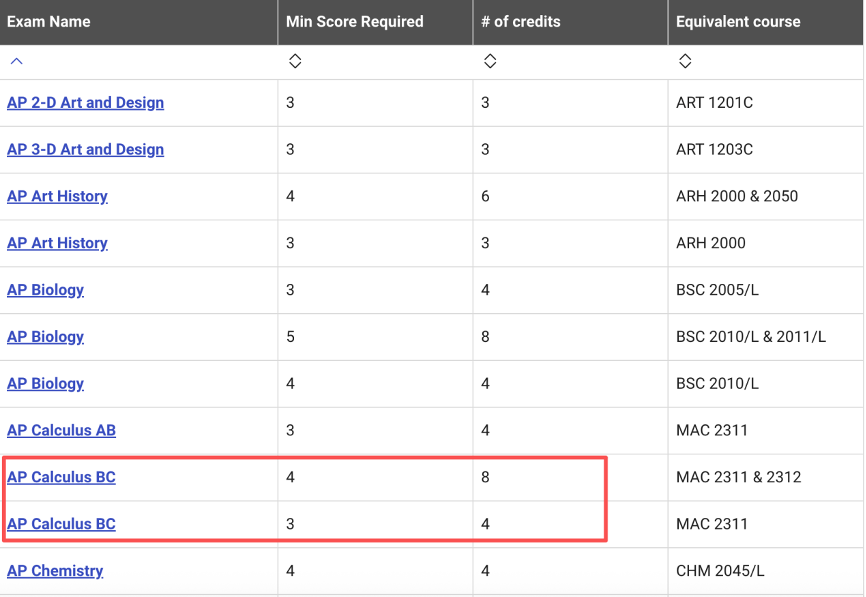Open AP Calculus BC link in the 8-credit row
866x597 pixels.
point(61,478)
